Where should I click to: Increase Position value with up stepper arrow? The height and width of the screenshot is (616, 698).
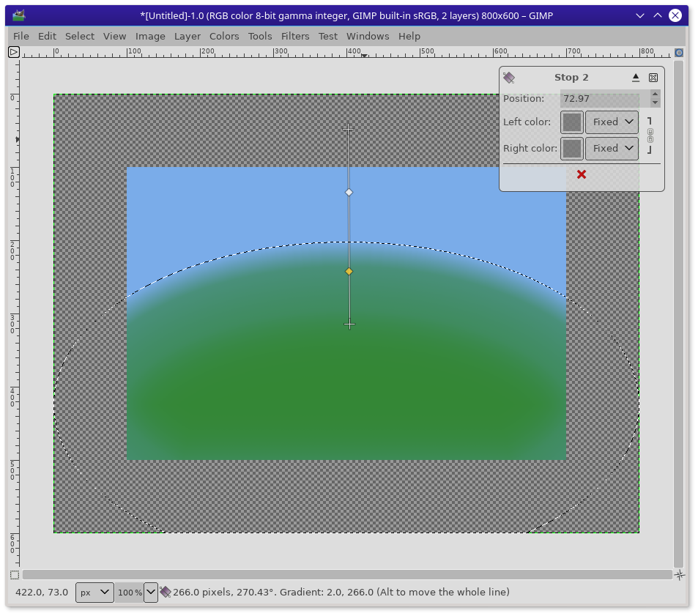(x=655, y=94)
